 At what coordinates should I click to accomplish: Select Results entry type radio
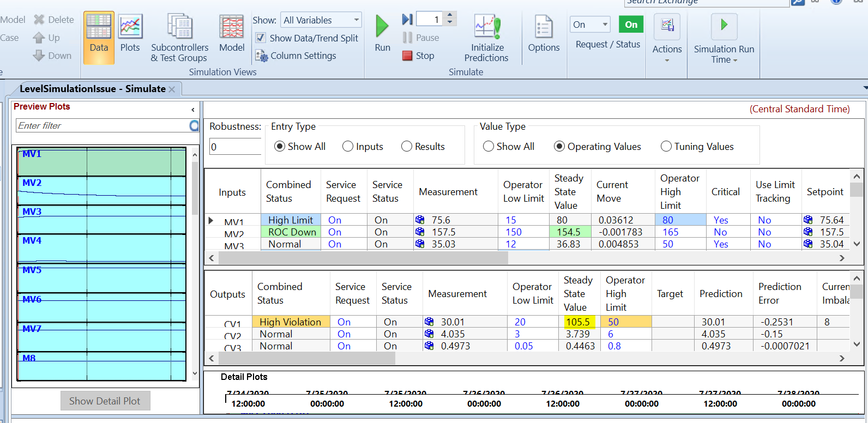pyautogui.click(x=407, y=146)
